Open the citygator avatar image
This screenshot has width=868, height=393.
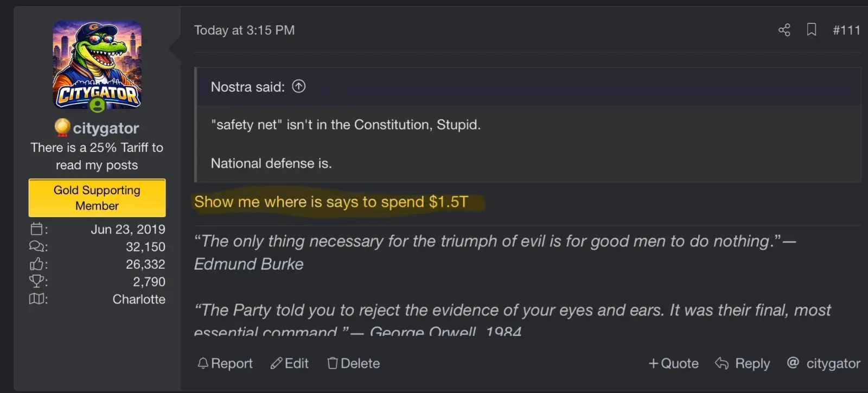click(97, 65)
